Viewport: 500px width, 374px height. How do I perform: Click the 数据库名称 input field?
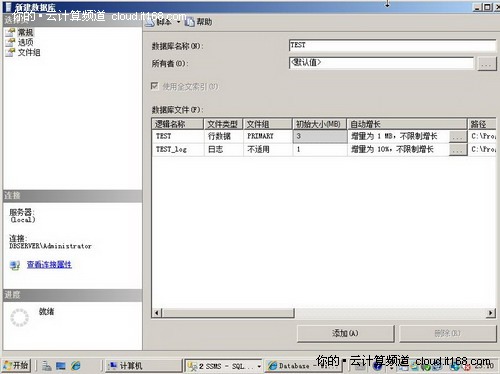pyautogui.click(x=393, y=45)
